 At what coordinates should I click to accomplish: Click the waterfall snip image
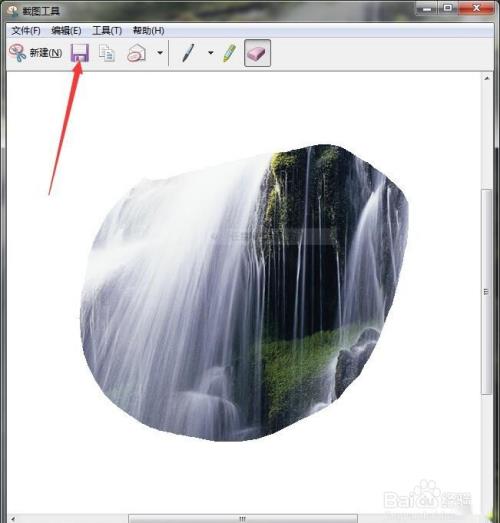(244, 293)
